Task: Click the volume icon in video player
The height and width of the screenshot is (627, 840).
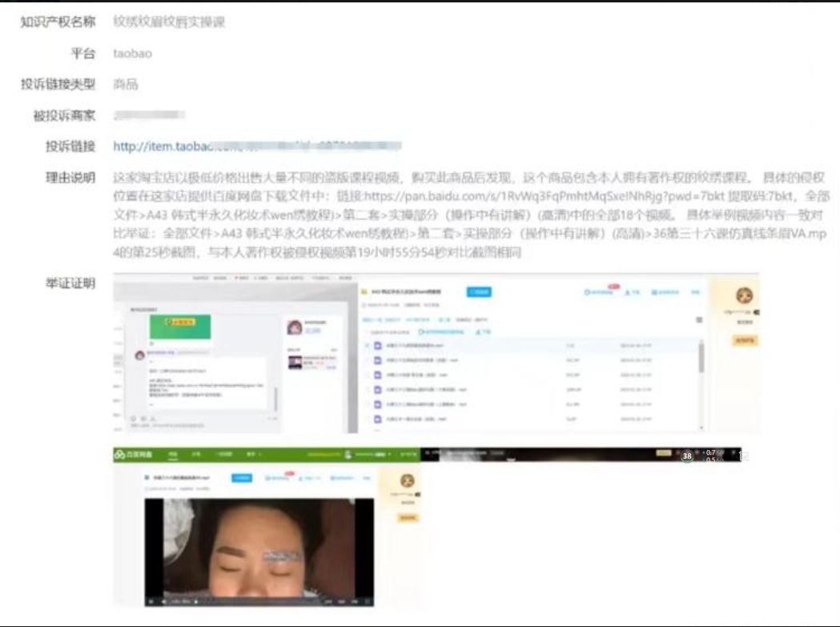Action: (x=163, y=601)
